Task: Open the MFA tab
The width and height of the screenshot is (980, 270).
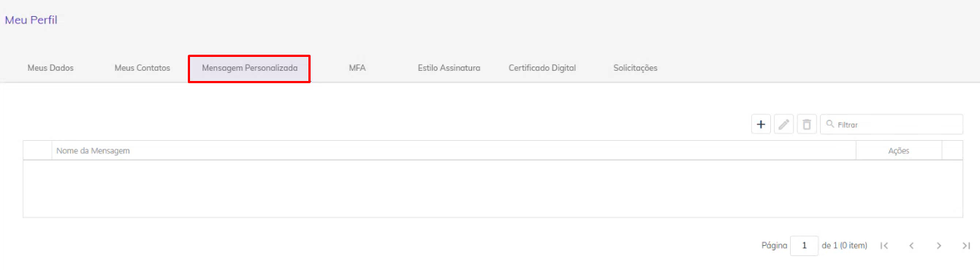Action: pyautogui.click(x=357, y=68)
